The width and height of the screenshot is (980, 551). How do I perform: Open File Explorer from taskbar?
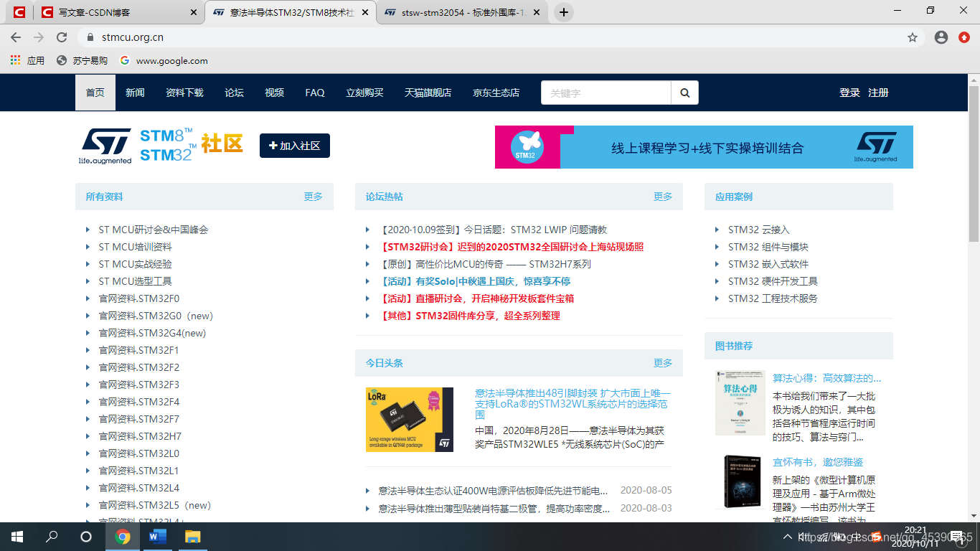[x=192, y=537]
